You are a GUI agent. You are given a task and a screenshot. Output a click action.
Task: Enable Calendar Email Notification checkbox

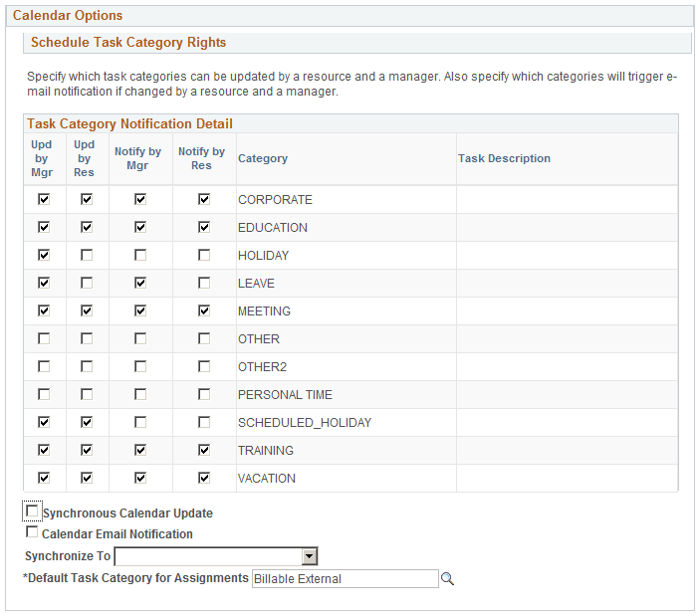(x=32, y=531)
